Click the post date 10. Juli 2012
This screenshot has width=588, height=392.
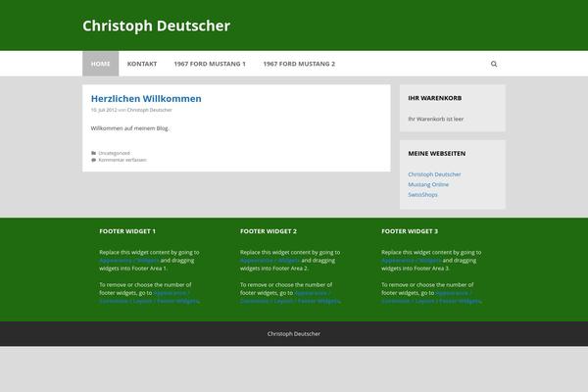pos(104,110)
